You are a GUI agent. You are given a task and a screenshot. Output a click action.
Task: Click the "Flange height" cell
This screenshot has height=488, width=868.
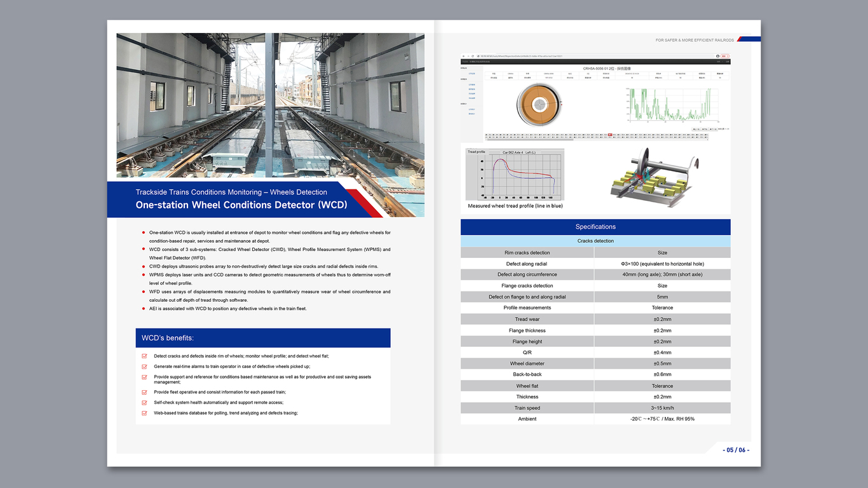click(527, 341)
